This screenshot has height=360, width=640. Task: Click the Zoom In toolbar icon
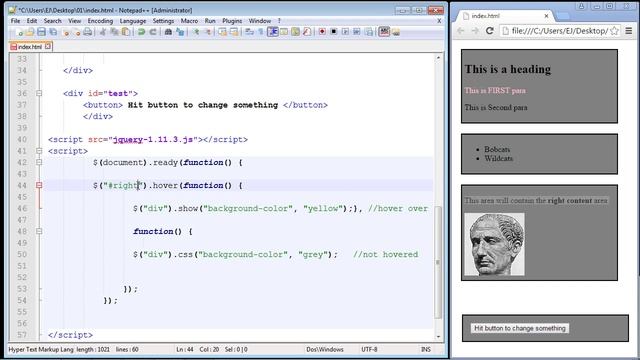coord(196,32)
